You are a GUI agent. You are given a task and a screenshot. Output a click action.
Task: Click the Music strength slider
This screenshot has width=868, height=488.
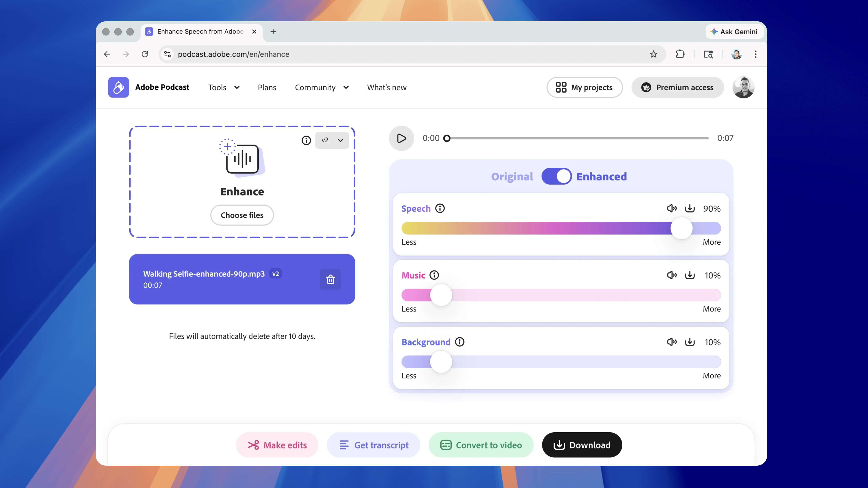pos(561,295)
